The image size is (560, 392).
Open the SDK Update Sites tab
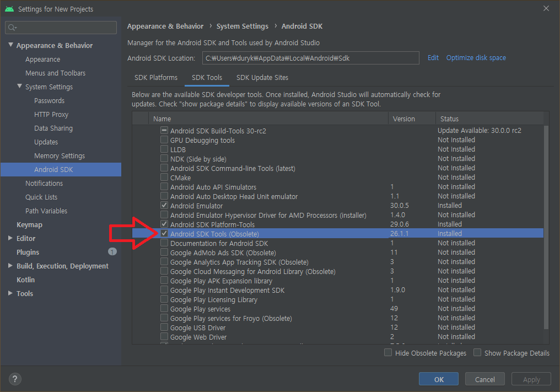coord(262,78)
